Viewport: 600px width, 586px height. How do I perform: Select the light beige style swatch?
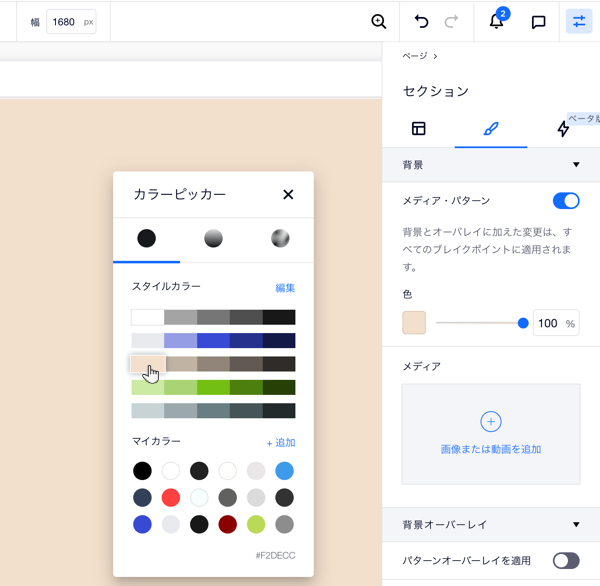148,364
